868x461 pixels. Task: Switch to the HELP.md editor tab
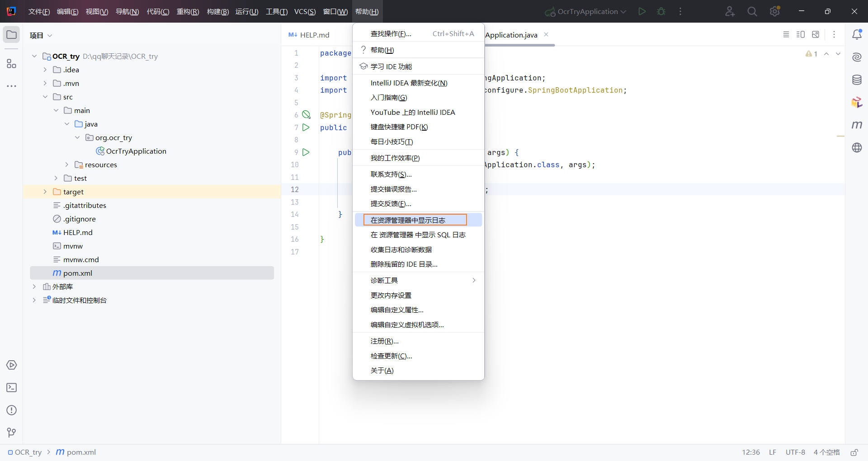314,34
